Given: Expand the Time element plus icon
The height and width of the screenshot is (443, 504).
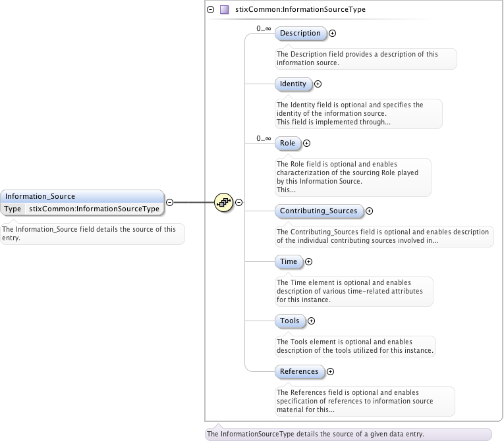Looking at the screenshot, I should (x=308, y=262).
